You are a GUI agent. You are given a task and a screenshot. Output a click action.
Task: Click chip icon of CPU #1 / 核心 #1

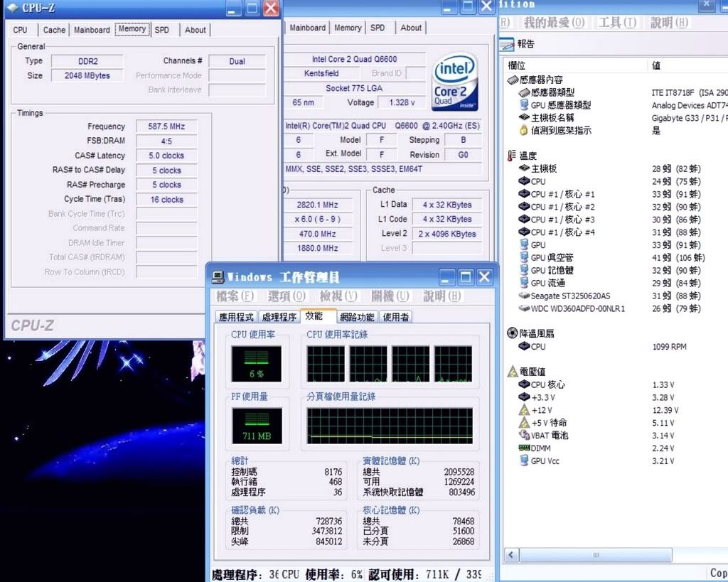pos(524,193)
